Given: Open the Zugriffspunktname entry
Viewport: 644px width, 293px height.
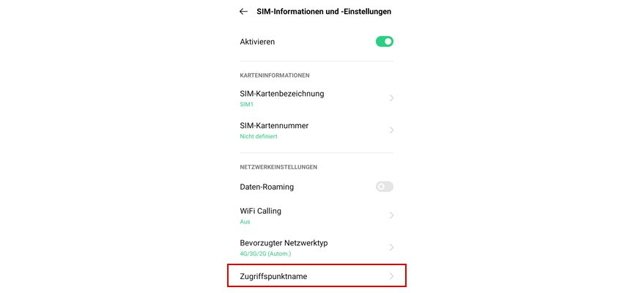Looking at the screenshot, I should (x=273, y=276).
